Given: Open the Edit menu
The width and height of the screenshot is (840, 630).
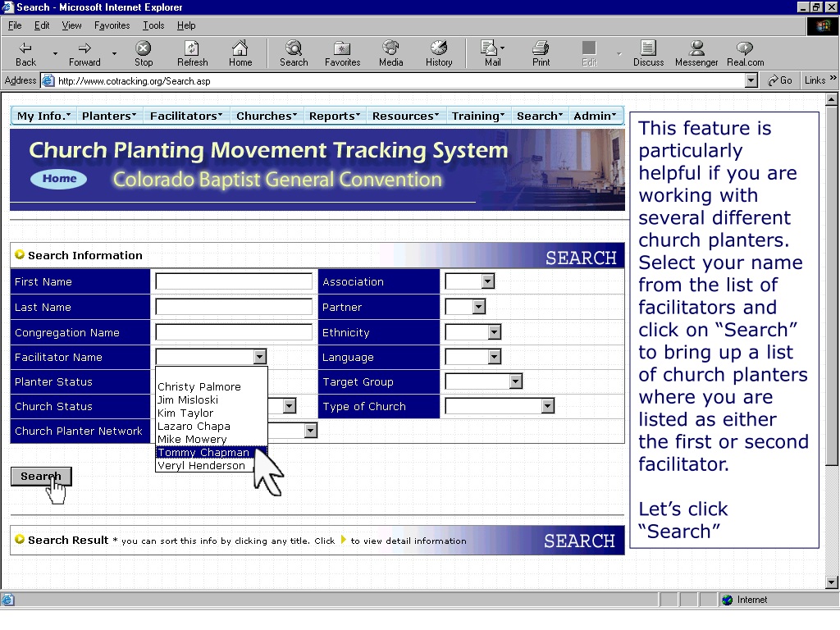Looking at the screenshot, I should 42,25.
